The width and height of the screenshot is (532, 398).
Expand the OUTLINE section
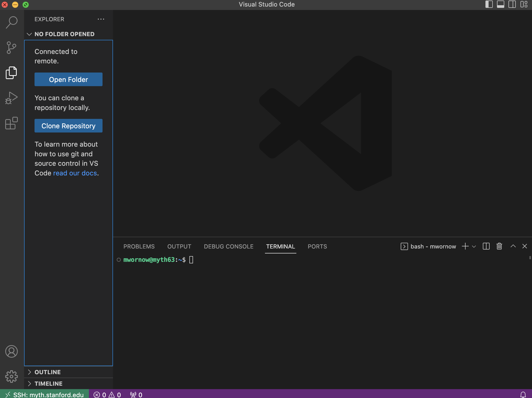(x=69, y=372)
